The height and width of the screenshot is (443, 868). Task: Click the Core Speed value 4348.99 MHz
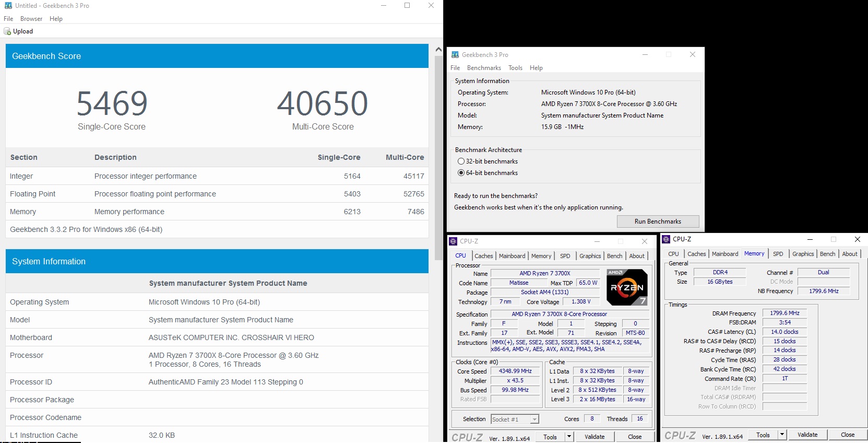(515, 371)
